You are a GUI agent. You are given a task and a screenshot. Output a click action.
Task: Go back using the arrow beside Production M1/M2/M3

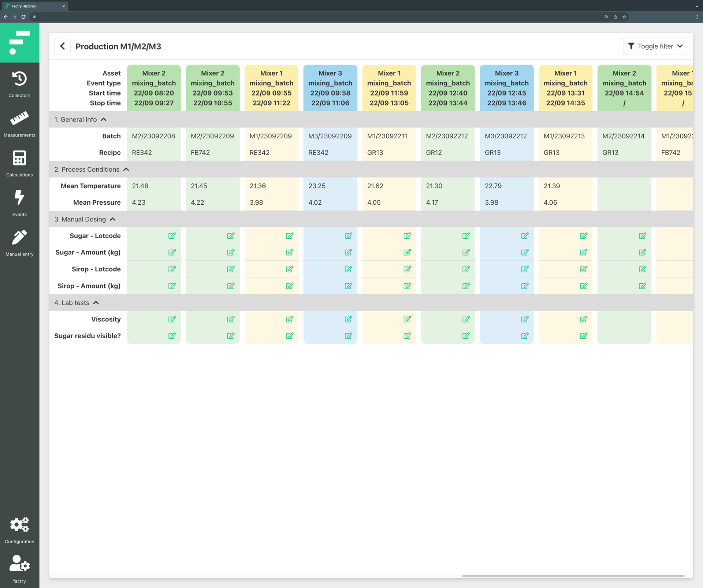(63, 46)
